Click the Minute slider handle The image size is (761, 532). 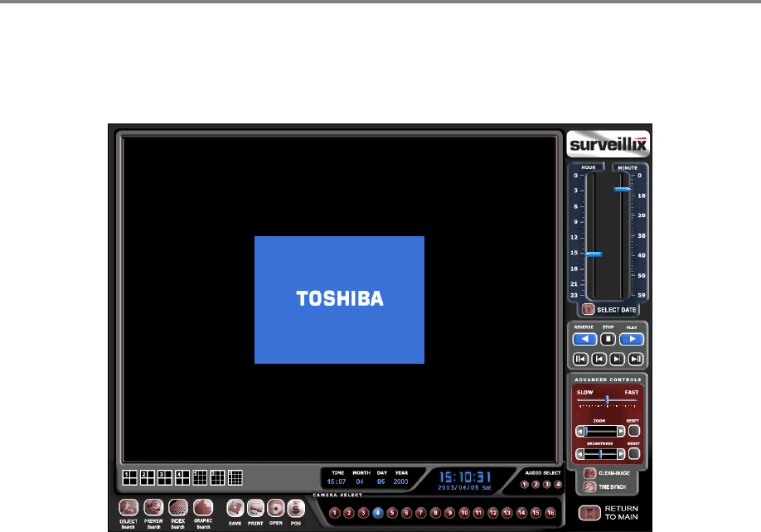(623, 189)
